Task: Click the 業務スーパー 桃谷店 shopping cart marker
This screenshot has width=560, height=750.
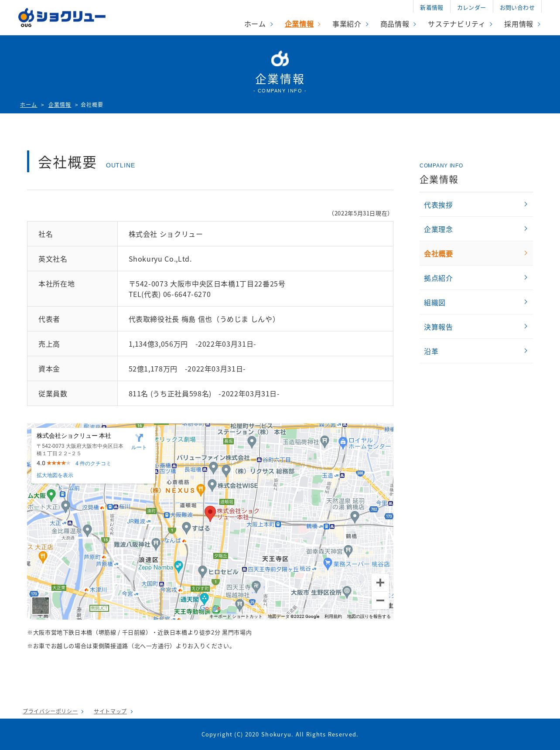Action: tap(328, 563)
